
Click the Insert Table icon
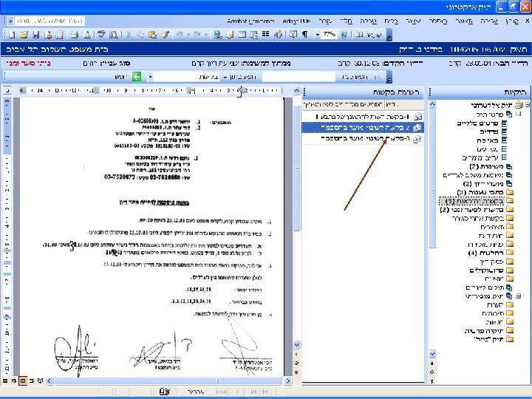click(x=242, y=35)
